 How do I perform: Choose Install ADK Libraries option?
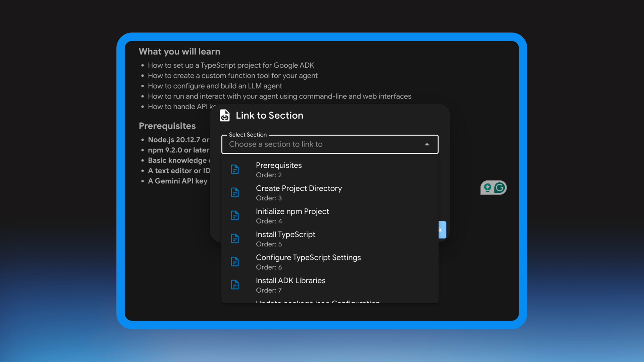point(290,285)
